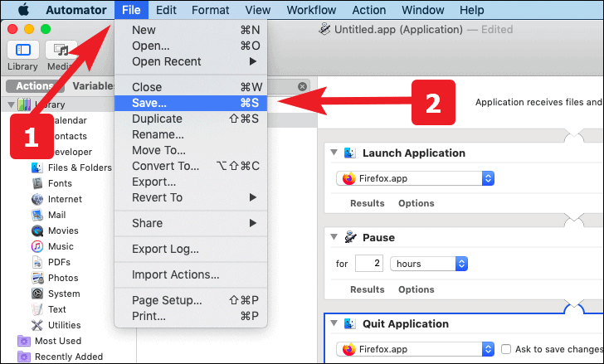Image resolution: width=604 pixels, height=364 pixels.
Task: Expand the Revert To submenu
Action: (x=191, y=197)
